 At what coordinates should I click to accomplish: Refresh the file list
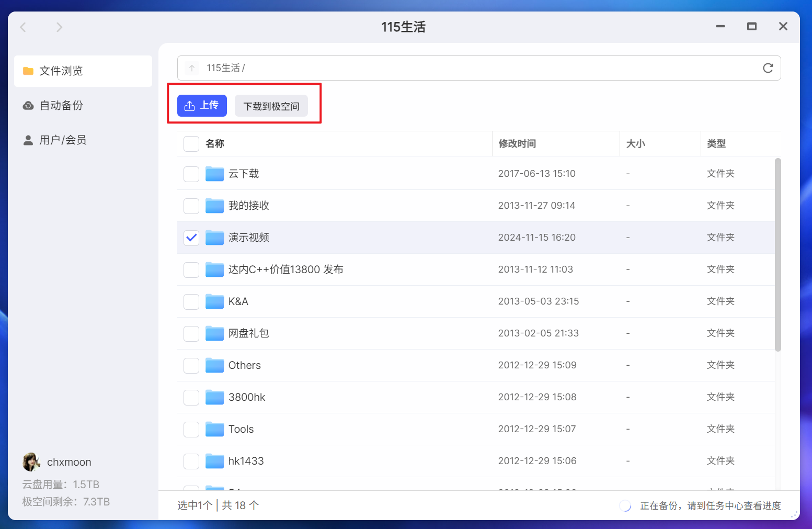pos(768,68)
